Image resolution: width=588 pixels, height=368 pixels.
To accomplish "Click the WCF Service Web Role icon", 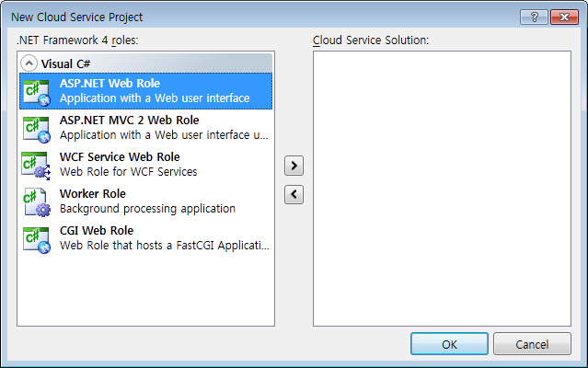I will click(x=36, y=166).
